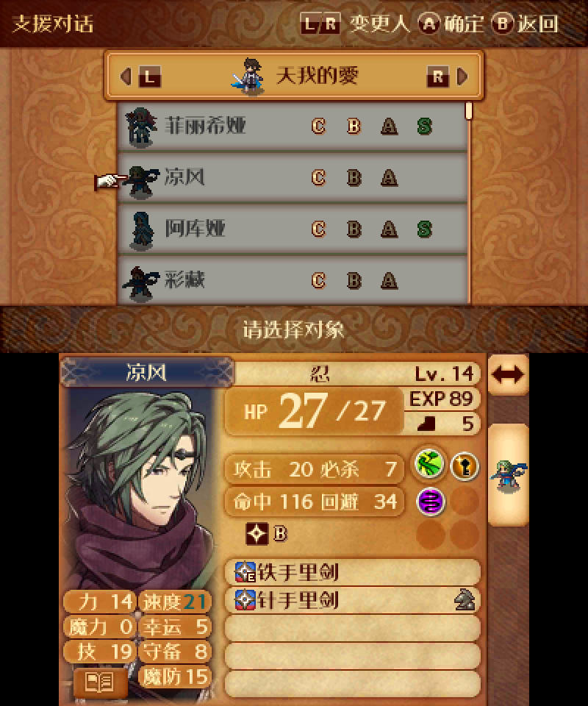Select the B rank for 彩藏
588x706 pixels.
(x=354, y=280)
